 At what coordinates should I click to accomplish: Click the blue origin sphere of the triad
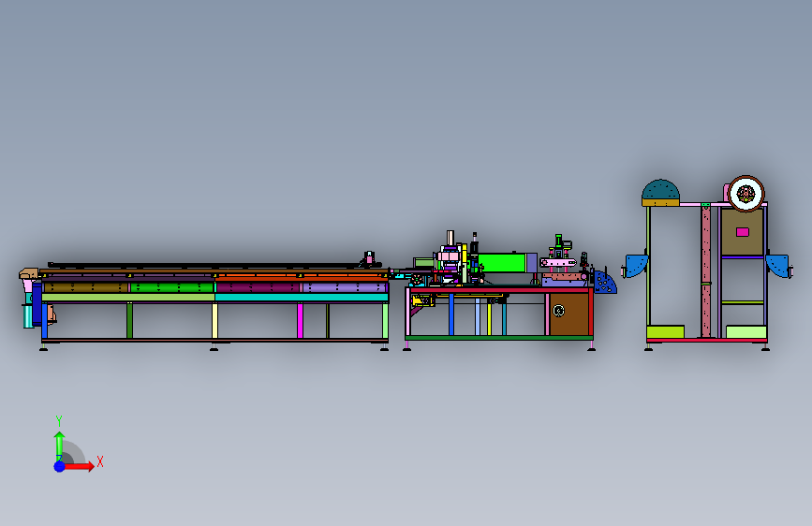(x=60, y=466)
